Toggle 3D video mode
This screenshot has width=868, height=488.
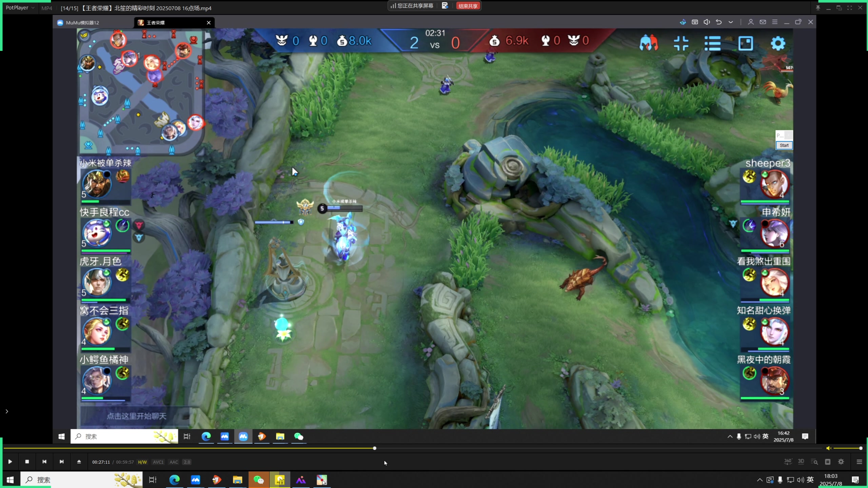pos(801,462)
